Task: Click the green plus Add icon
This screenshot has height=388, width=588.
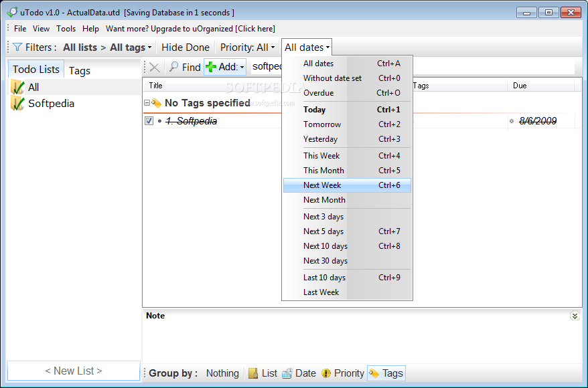Action: point(211,67)
